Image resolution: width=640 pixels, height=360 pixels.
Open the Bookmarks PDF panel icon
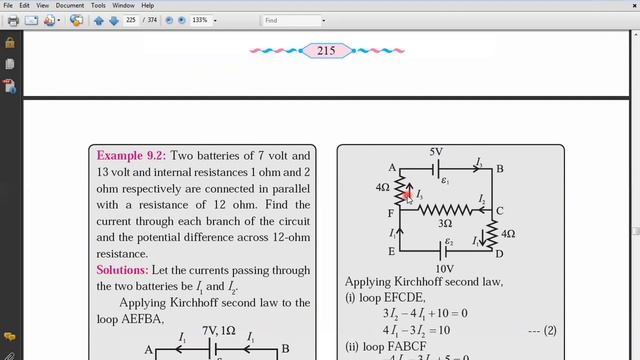(10, 86)
